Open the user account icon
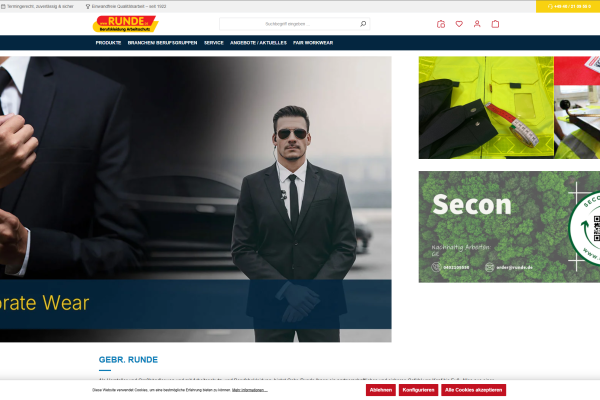 click(x=477, y=24)
